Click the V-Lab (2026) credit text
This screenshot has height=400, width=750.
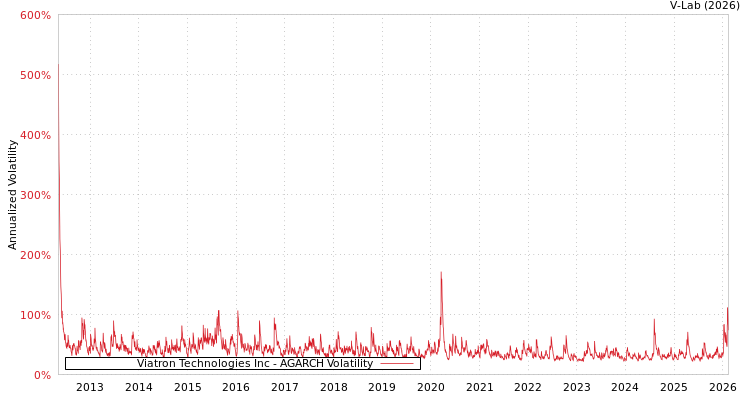click(x=705, y=5)
